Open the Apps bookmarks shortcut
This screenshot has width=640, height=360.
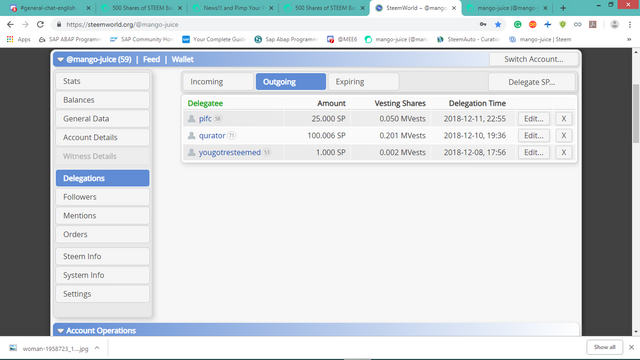[19, 39]
